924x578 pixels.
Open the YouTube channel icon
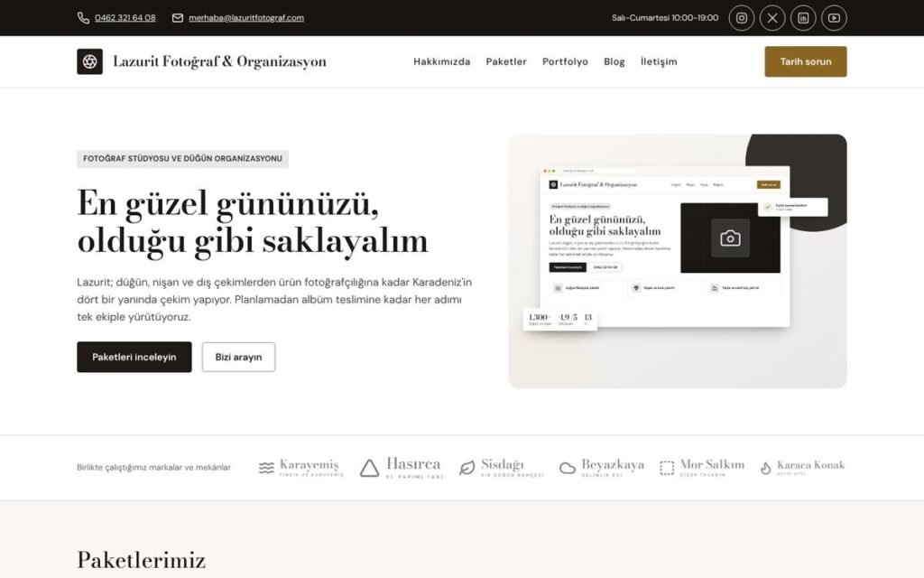(x=834, y=18)
